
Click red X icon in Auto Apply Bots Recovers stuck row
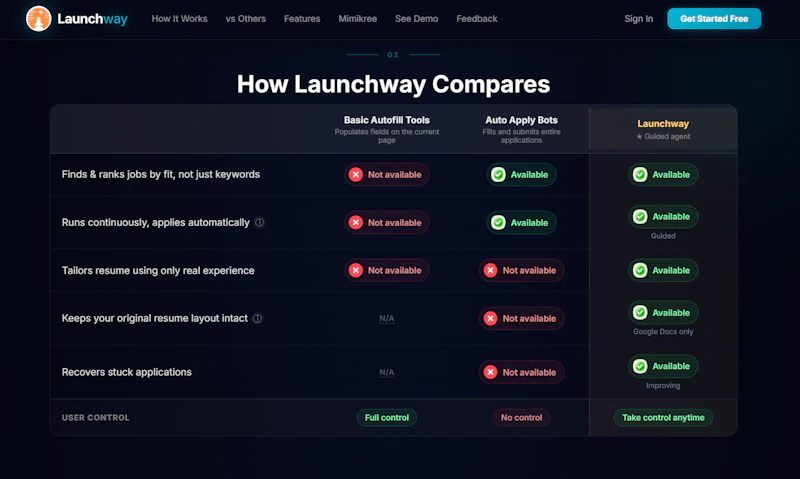490,372
